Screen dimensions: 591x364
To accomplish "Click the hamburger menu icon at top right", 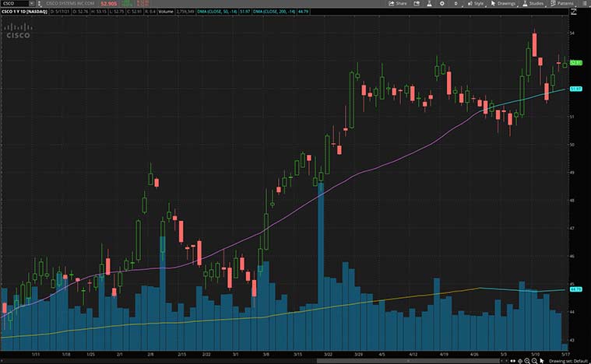I will pyautogui.click(x=584, y=4).
